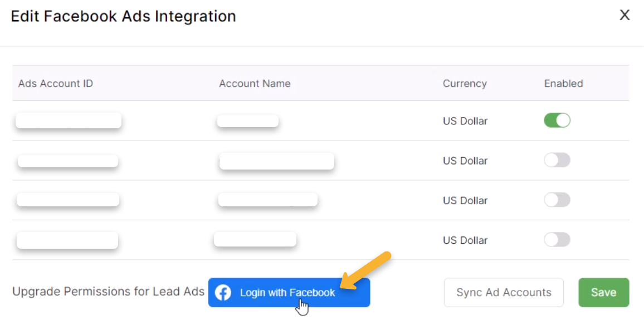644x319 pixels.
Task: Click the Enabled column header
Action: pyautogui.click(x=563, y=84)
